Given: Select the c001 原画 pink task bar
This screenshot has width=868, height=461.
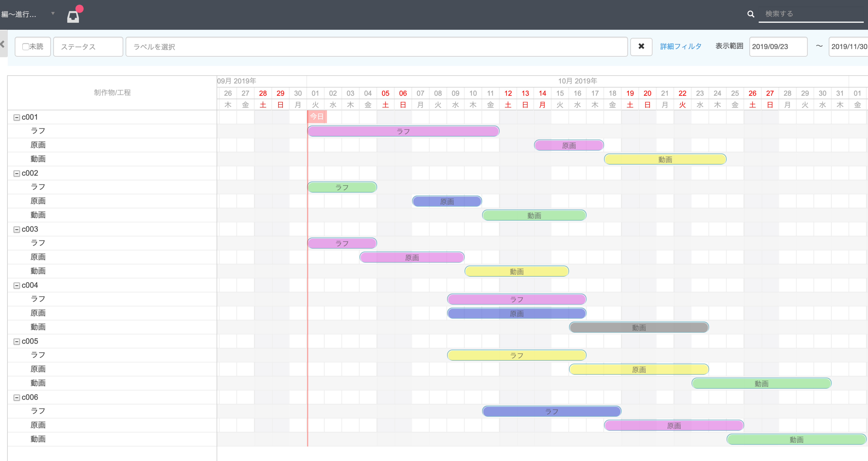Looking at the screenshot, I should point(569,145).
